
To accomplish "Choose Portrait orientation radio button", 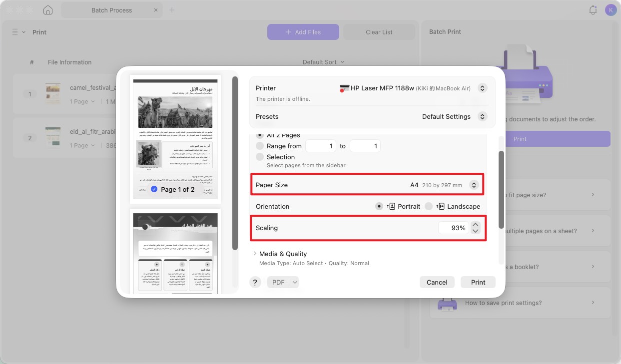I will (379, 206).
